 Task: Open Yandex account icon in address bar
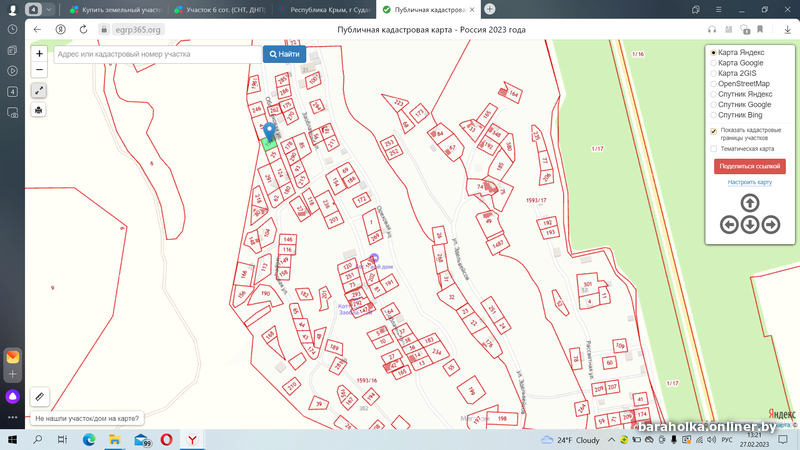click(61, 30)
